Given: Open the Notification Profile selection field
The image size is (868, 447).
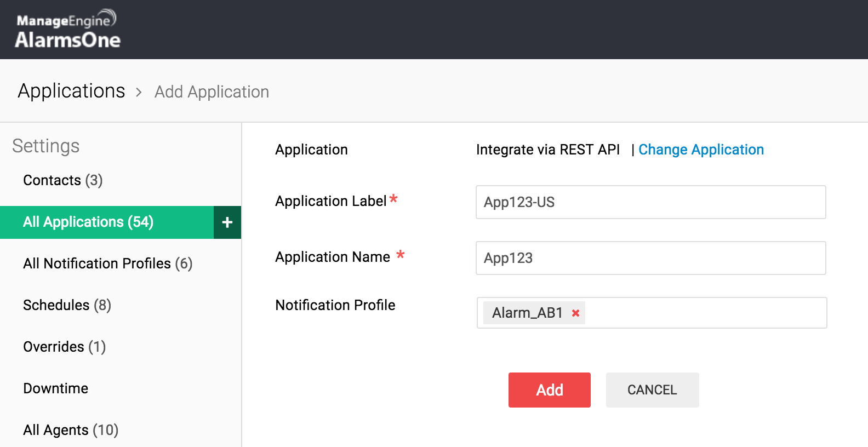Looking at the screenshot, I should click(x=704, y=313).
